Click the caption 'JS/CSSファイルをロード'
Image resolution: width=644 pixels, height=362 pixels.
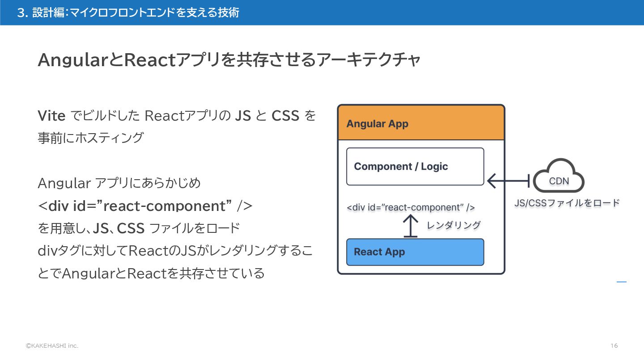point(567,203)
